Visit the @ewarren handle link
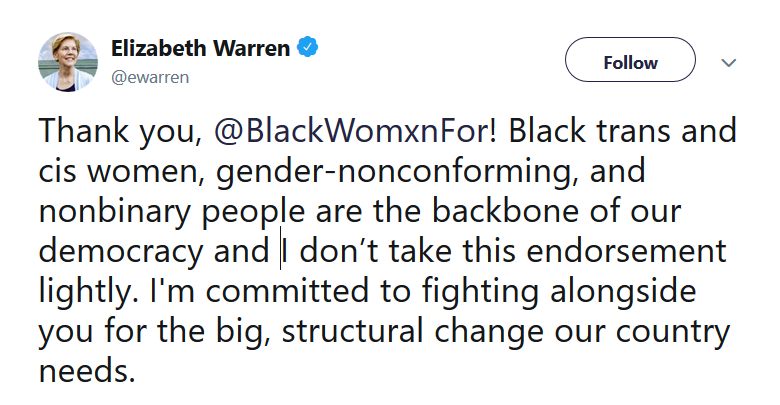Image resolution: width=780 pixels, height=405 pixels. coord(148,77)
